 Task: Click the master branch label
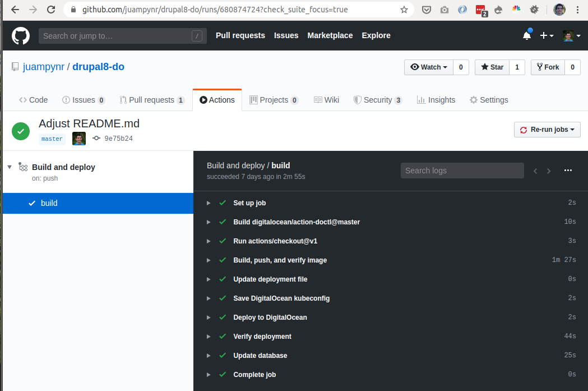tap(52, 139)
